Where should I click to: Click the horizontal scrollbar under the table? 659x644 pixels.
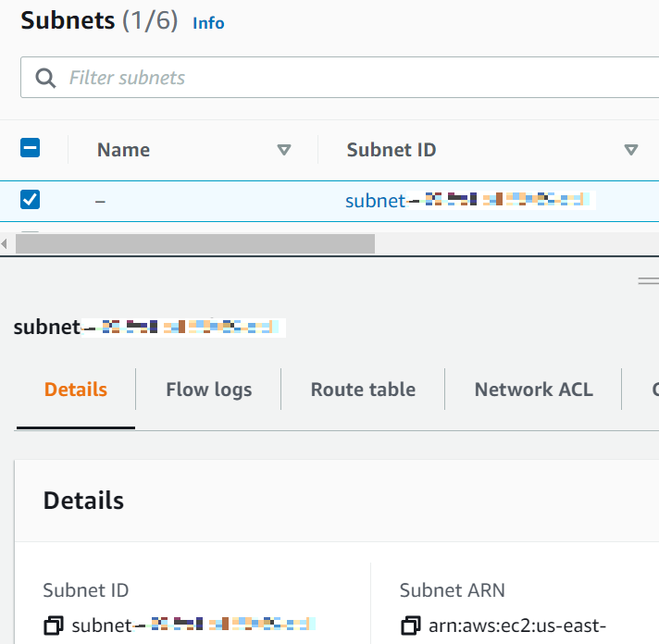(194, 243)
